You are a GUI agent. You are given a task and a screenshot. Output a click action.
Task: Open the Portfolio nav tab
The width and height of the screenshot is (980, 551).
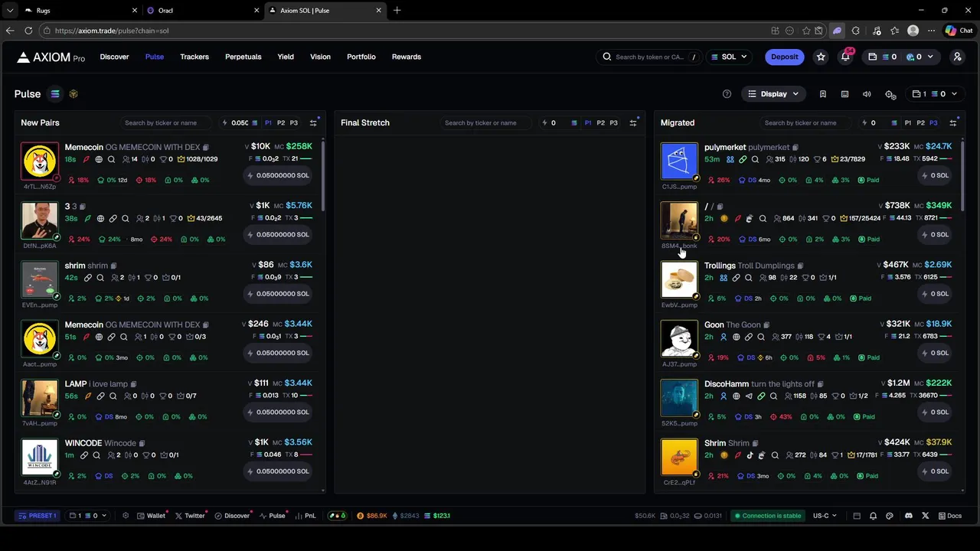coord(361,57)
